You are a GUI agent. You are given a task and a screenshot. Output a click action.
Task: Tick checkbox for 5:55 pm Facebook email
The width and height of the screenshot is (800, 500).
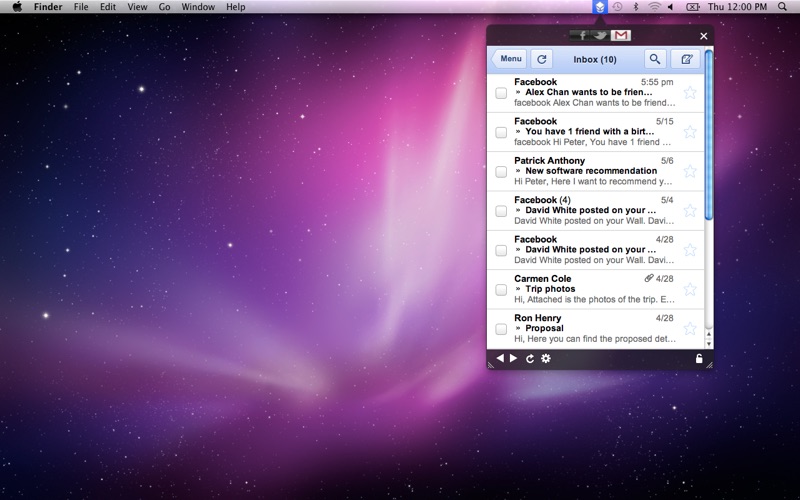pyautogui.click(x=501, y=93)
